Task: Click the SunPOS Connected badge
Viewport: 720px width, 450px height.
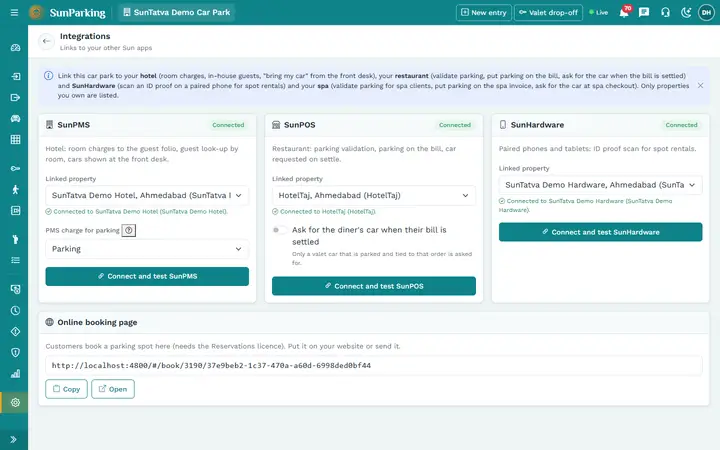Action: click(x=455, y=125)
